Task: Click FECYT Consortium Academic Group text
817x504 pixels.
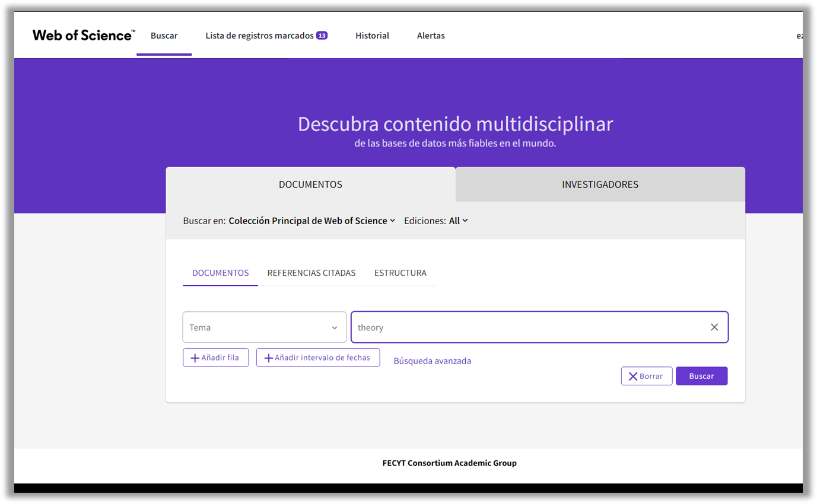Action: click(x=450, y=463)
